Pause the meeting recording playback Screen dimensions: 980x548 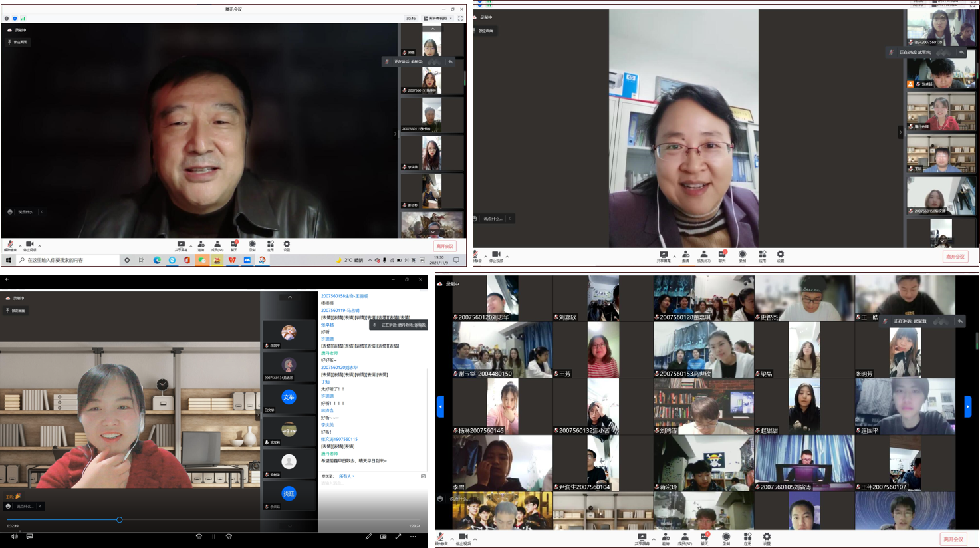coord(213,537)
